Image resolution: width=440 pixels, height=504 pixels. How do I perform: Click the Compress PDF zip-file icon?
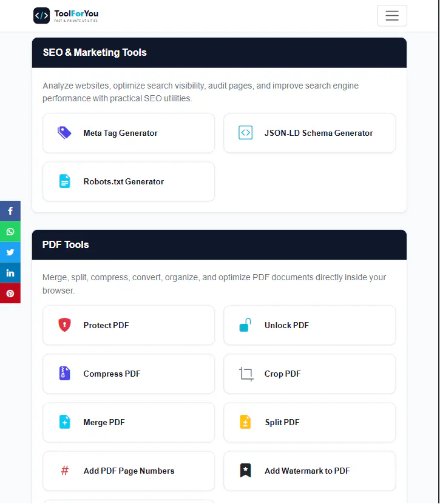[65, 374]
